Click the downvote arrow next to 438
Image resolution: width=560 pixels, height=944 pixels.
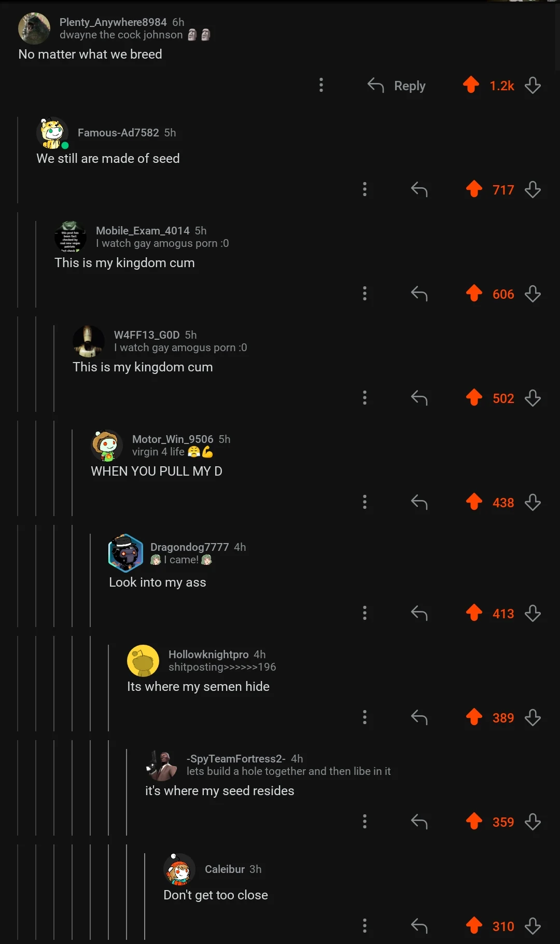coord(533,503)
